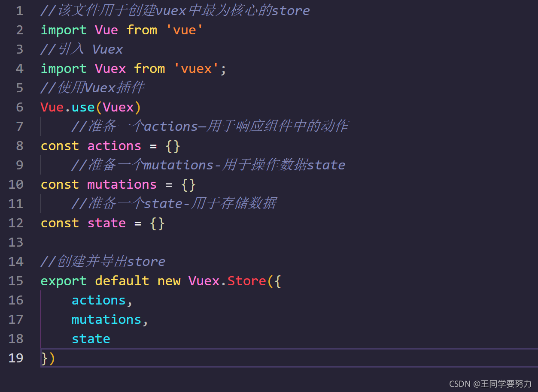This screenshot has height=392, width=538.
Task: Click the export keyword on line 15
Action: tap(64, 281)
